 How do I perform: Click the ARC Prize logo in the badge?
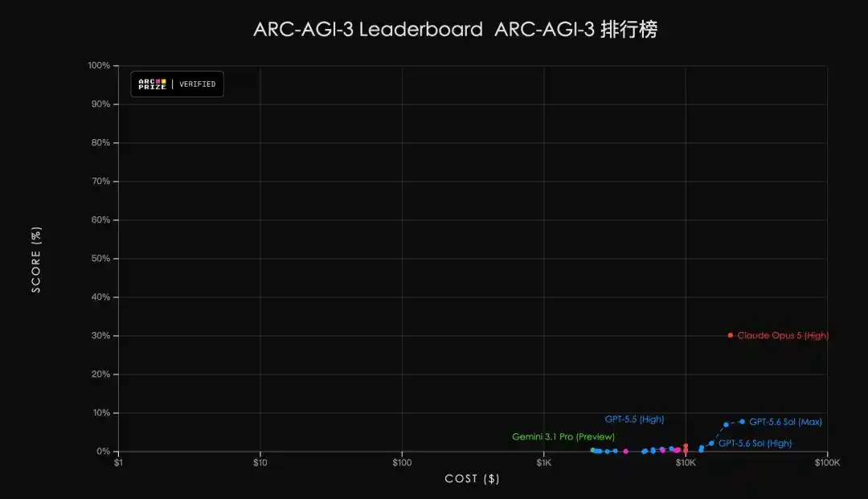(152, 84)
